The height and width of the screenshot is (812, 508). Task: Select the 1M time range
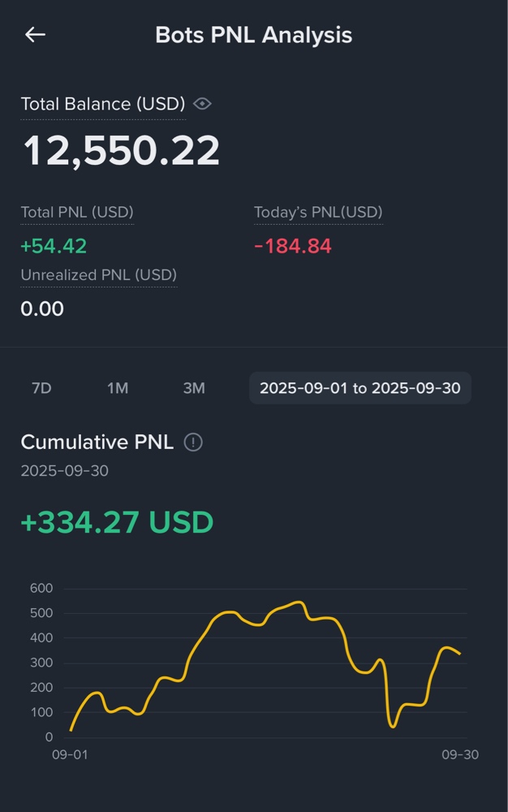point(118,388)
